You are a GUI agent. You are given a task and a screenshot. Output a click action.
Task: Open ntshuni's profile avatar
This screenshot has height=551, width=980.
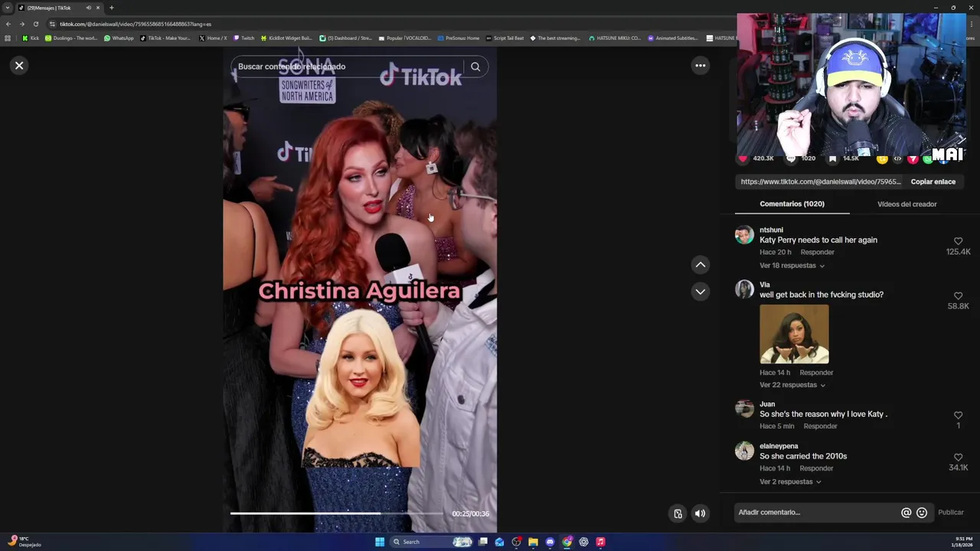point(744,235)
